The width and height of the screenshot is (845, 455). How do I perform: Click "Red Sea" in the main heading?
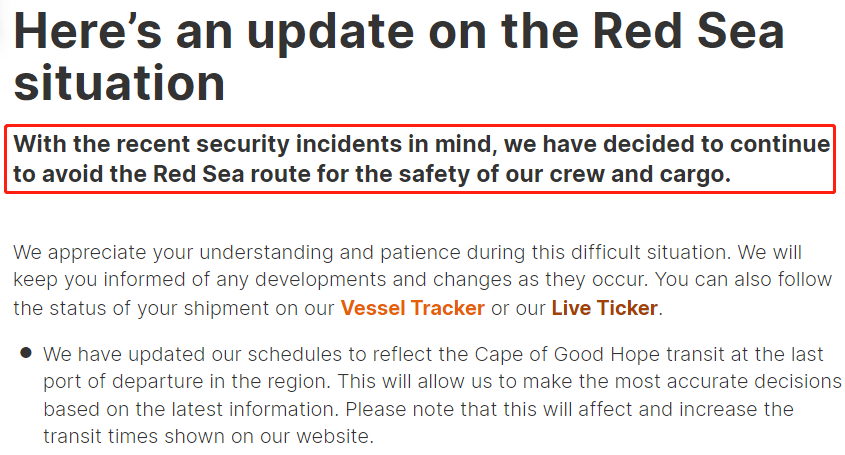[688, 31]
